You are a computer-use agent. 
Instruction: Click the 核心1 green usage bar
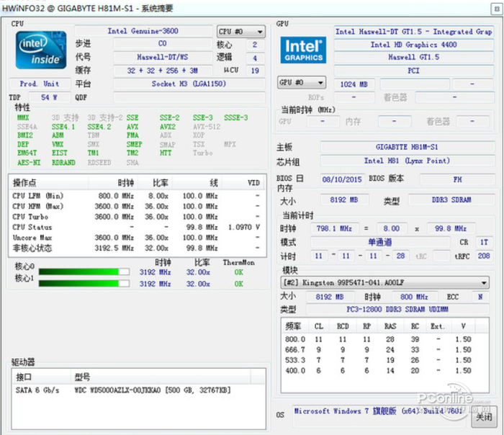[x=84, y=284]
